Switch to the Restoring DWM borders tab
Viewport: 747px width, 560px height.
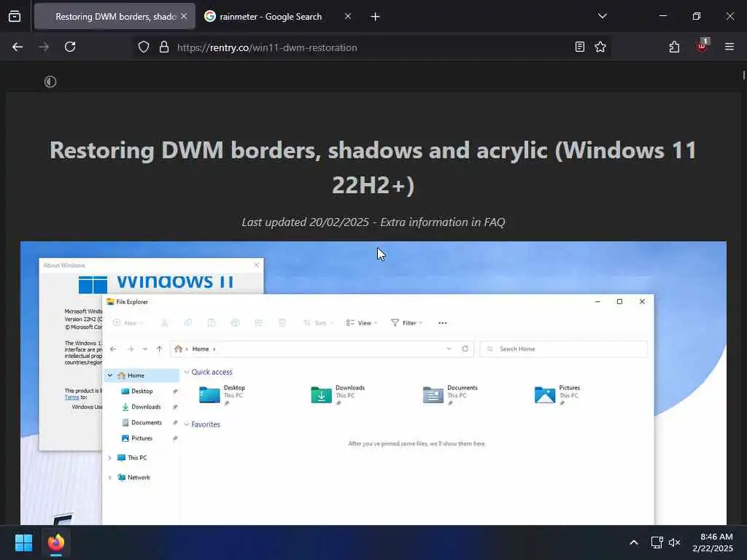point(115,17)
